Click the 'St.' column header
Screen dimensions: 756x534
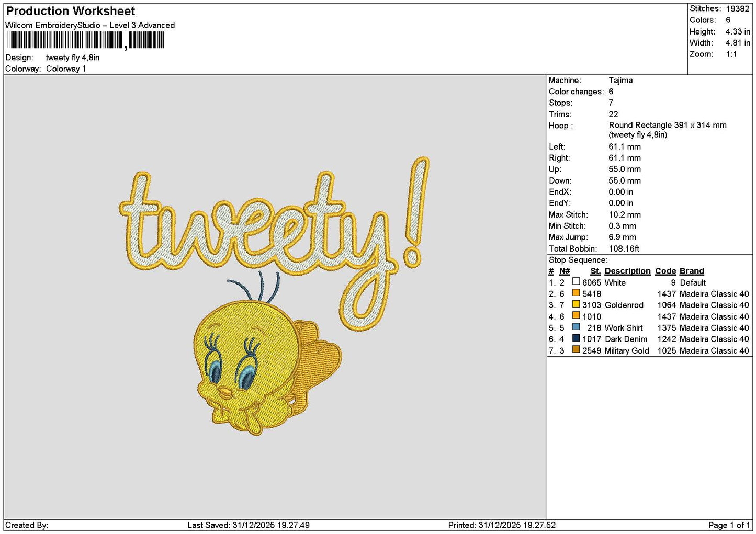point(595,271)
